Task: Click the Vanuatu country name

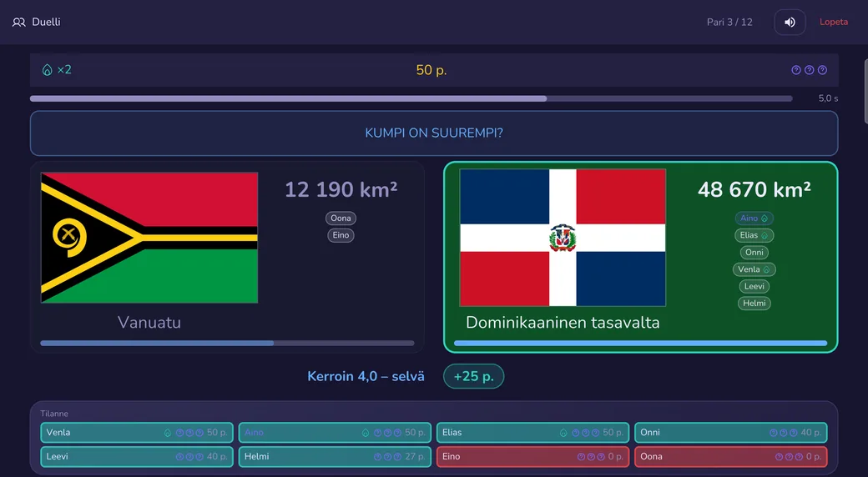Action: tap(149, 323)
